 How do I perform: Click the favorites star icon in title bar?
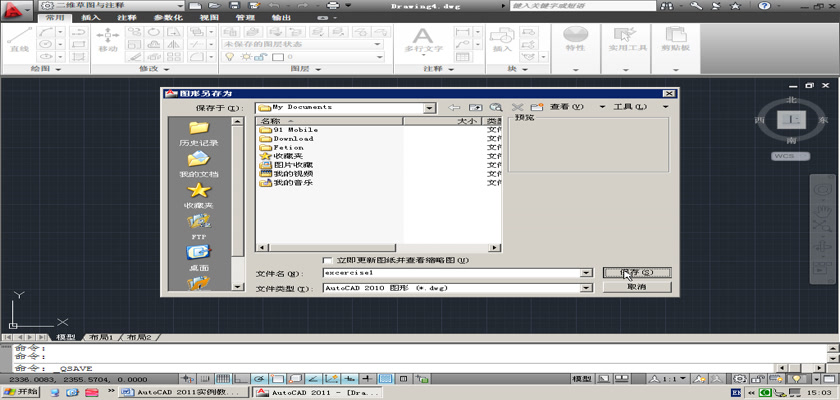tap(735, 6)
